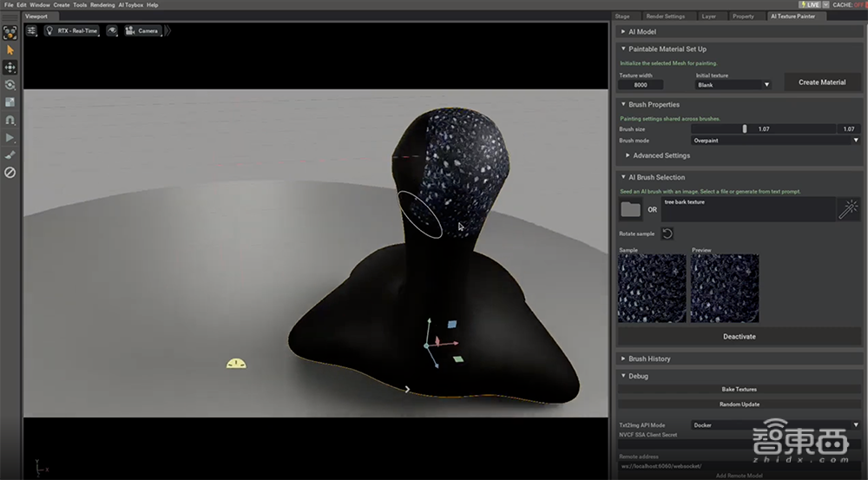
Task: Toggle the LIVE sync button
Action: (808, 5)
